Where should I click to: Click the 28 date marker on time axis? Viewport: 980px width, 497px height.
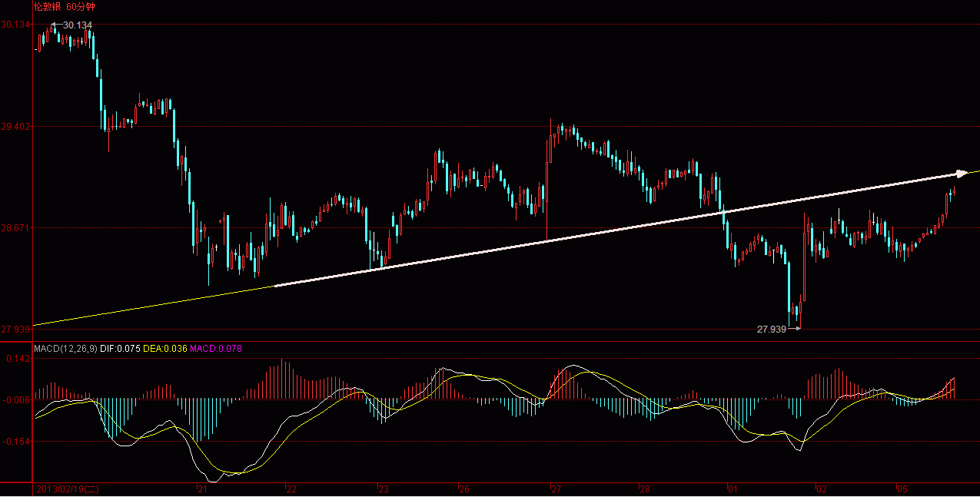646,489
